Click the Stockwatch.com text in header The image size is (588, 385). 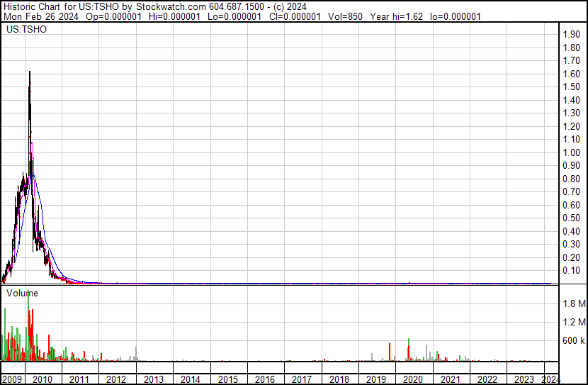coord(171,7)
